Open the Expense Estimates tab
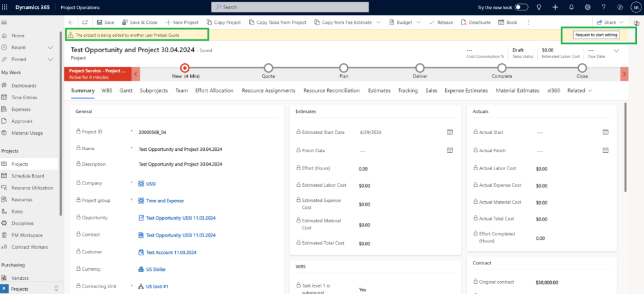This screenshot has height=294, width=644. point(466,90)
